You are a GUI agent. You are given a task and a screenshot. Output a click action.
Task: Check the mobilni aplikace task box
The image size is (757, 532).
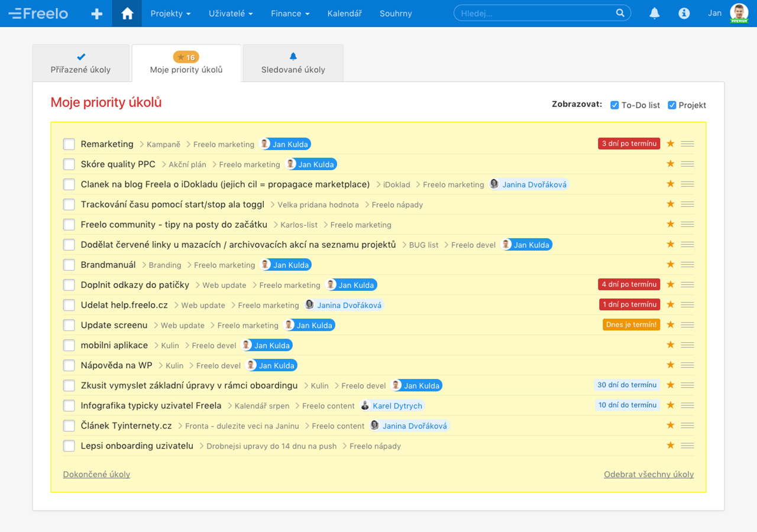coord(69,345)
